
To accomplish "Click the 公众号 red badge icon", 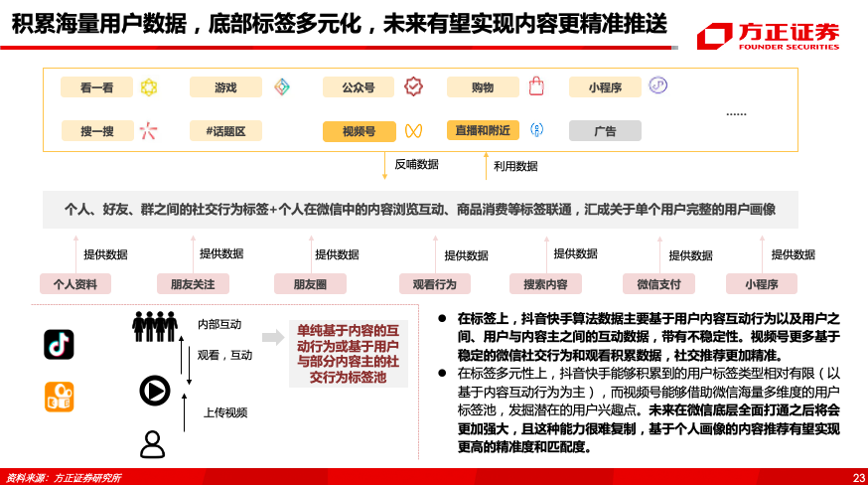I will pos(413,86).
